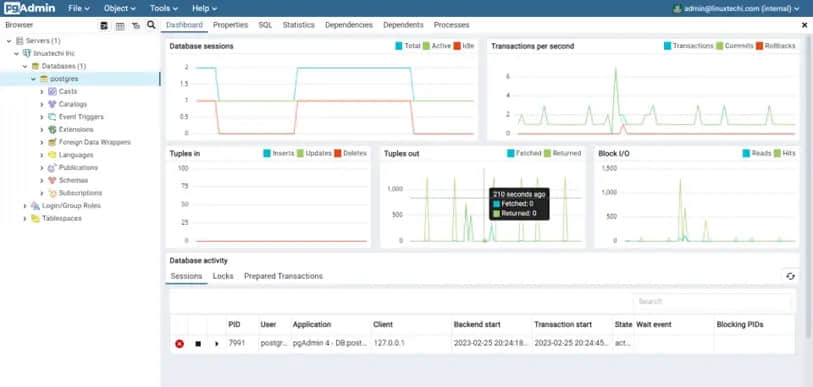Click the Schemas node icon
This screenshot has height=387, width=813.
52,181
